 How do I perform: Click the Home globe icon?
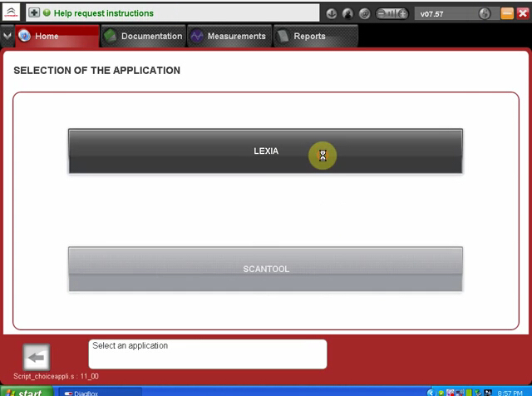[24, 35]
